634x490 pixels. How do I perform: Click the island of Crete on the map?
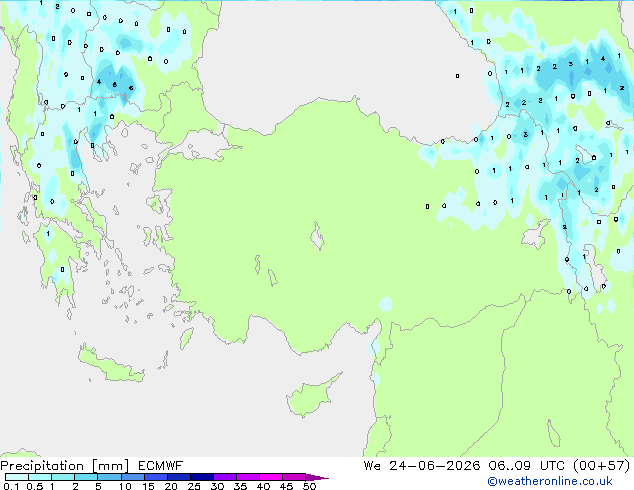tap(110, 365)
